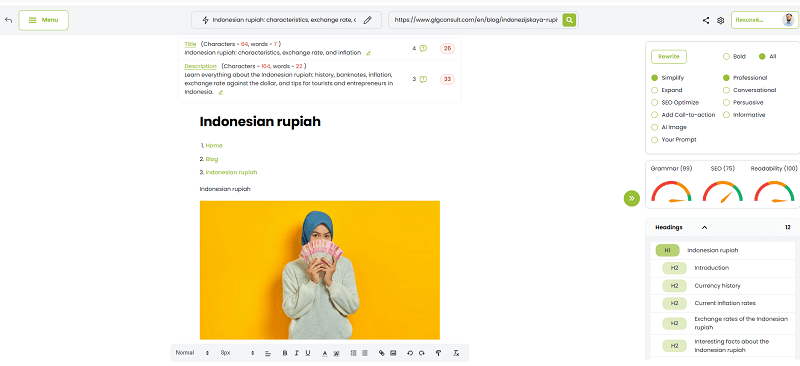Select the Simplify option
800x366 pixels.
(x=655, y=78)
